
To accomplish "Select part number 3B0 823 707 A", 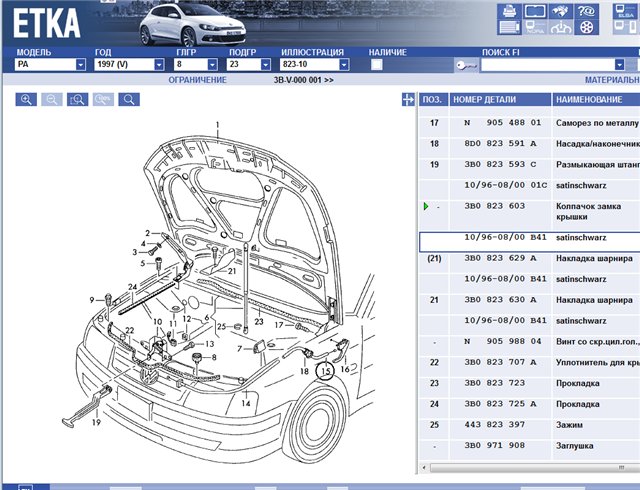I will tap(500, 362).
